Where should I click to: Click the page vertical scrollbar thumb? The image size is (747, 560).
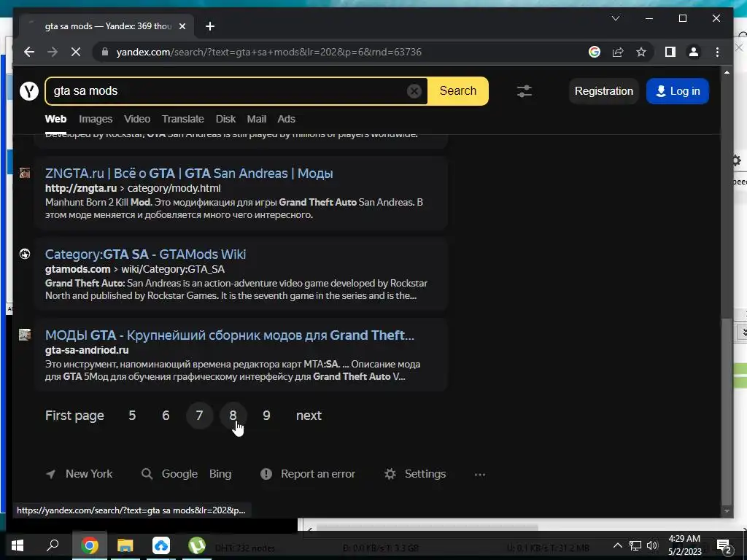click(726, 412)
